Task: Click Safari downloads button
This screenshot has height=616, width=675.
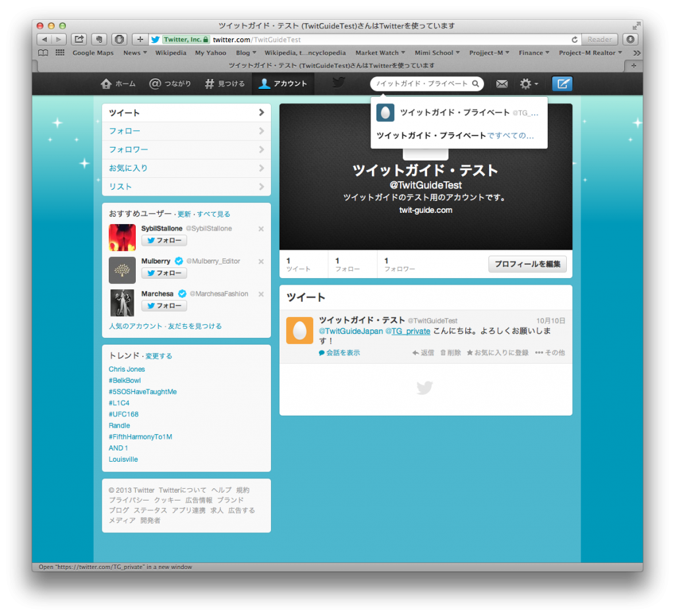Action: (631, 40)
